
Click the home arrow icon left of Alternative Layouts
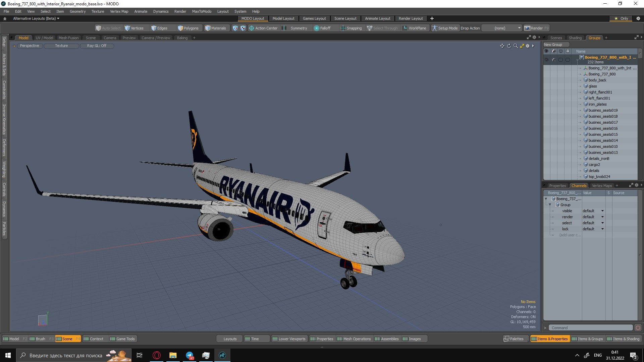point(5,18)
